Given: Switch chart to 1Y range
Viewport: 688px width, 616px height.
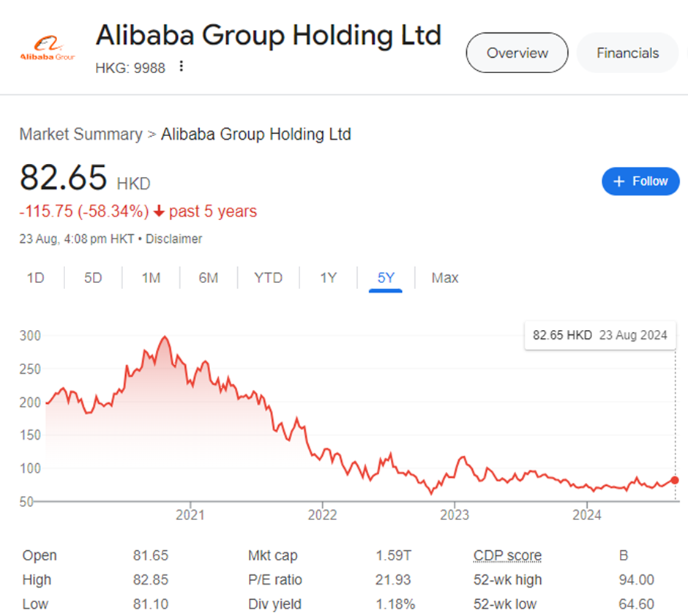Looking at the screenshot, I should (328, 278).
